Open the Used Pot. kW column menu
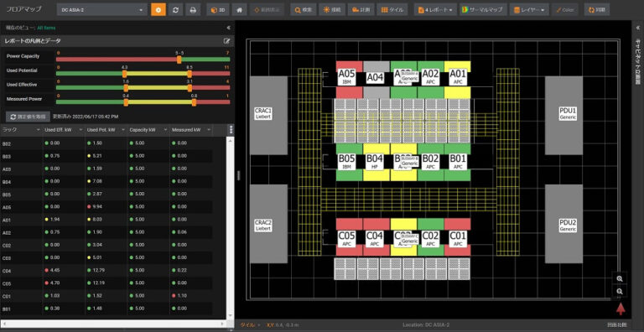Image resolution: width=644 pixels, height=332 pixels. point(123,130)
